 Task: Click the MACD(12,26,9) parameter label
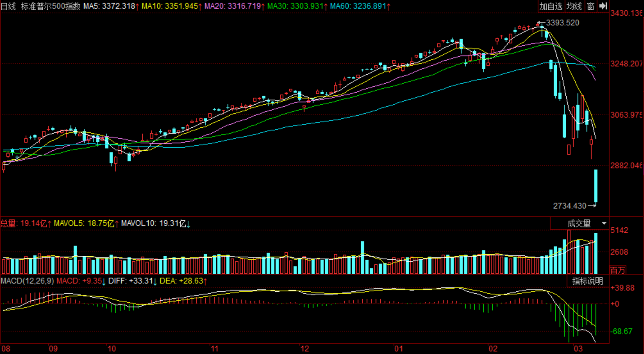coord(27,281)
